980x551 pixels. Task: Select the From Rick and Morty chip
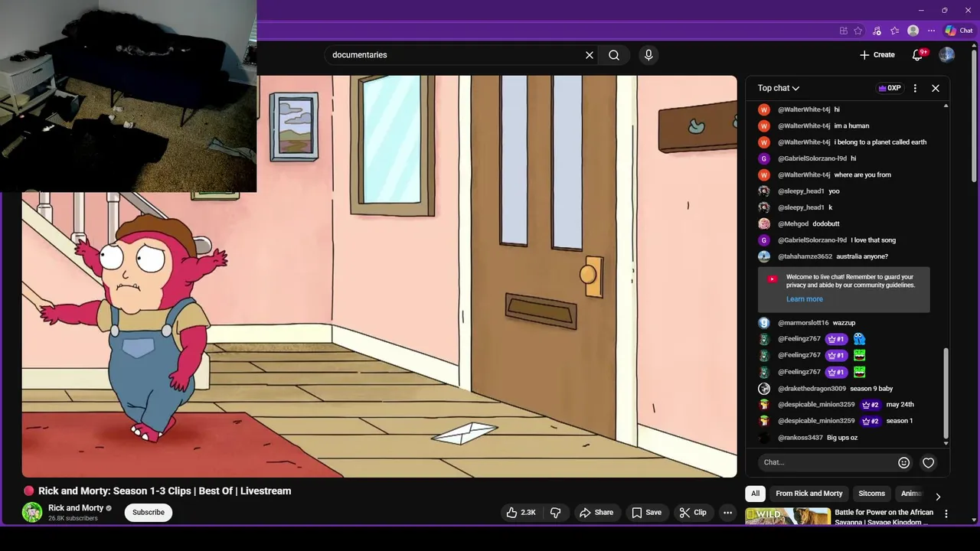809,494
